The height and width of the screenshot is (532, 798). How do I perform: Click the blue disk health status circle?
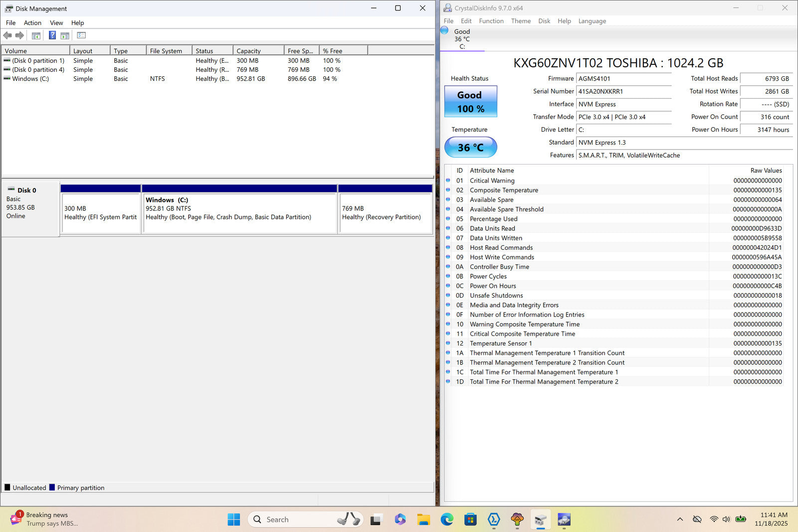pyautogui.click(x=444, y=31)
